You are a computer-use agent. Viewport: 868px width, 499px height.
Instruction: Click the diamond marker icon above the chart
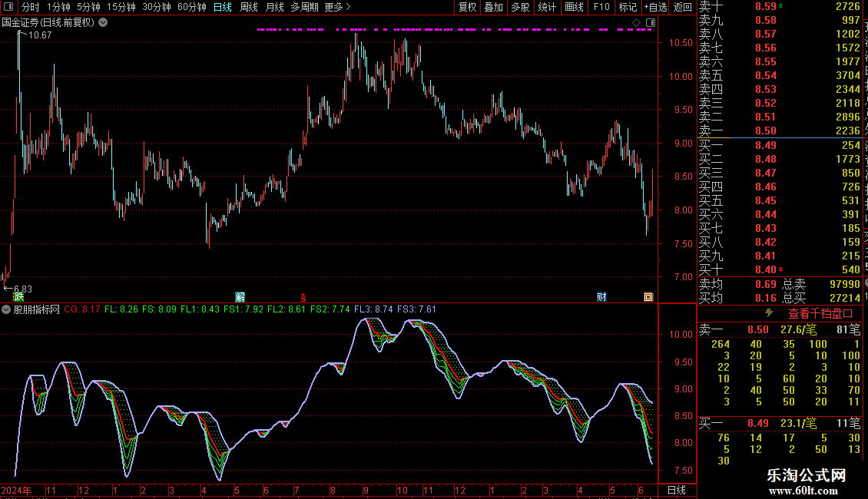637,23
